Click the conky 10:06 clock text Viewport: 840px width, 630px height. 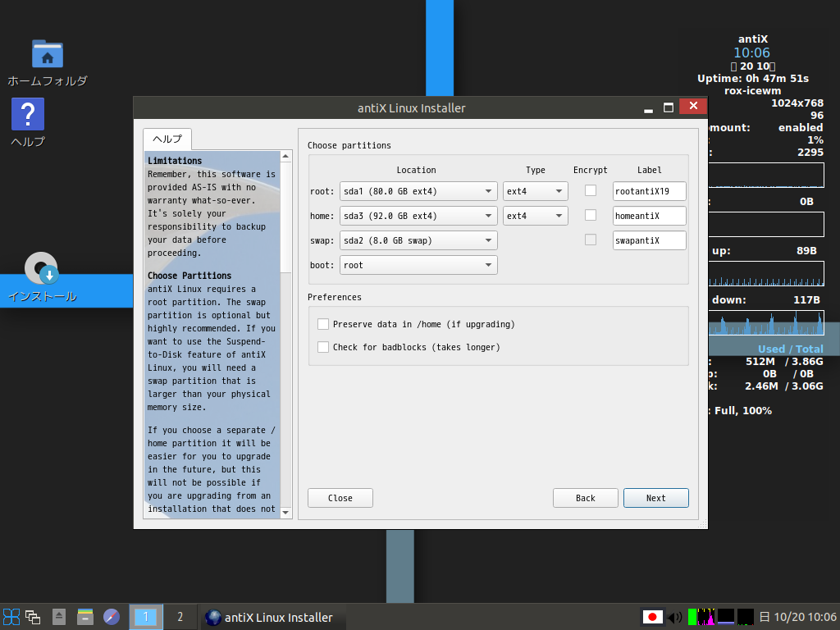click(x=751, y=52)
